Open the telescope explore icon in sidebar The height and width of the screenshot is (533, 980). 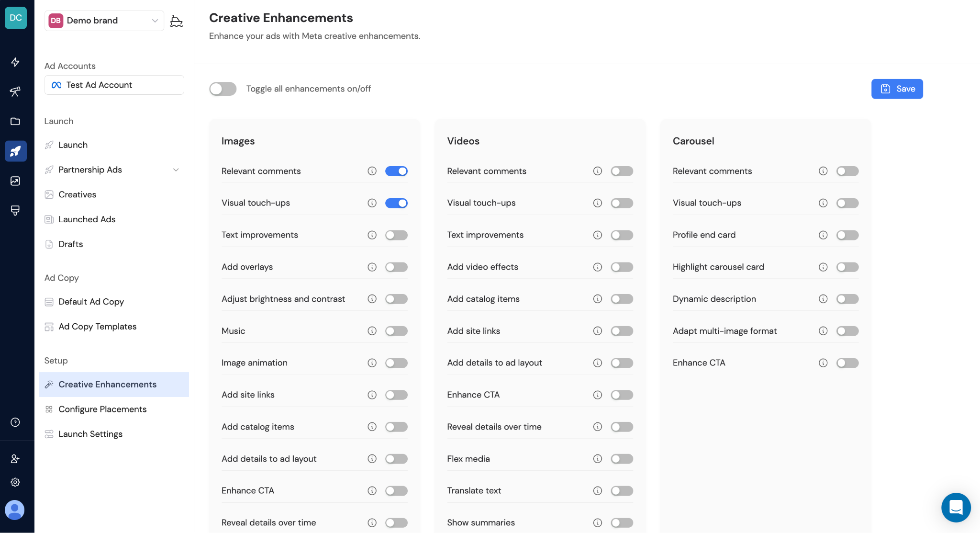coord(15,91)
